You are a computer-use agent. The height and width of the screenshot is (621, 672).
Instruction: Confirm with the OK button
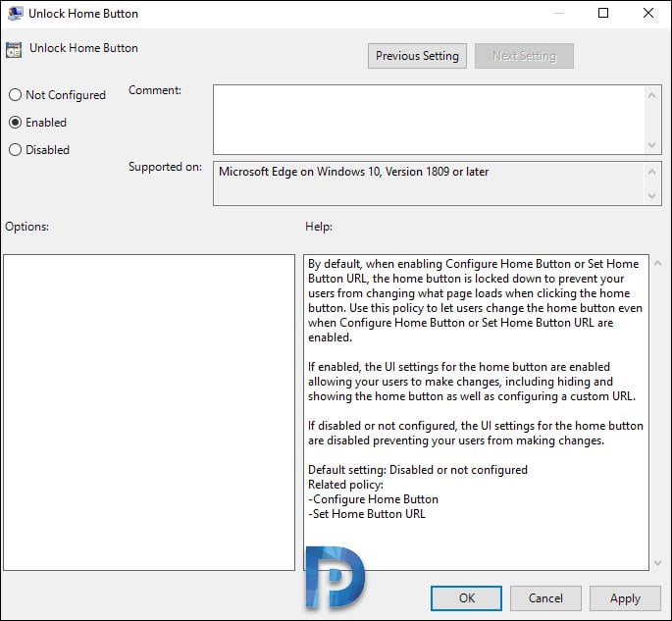point(466,598)
